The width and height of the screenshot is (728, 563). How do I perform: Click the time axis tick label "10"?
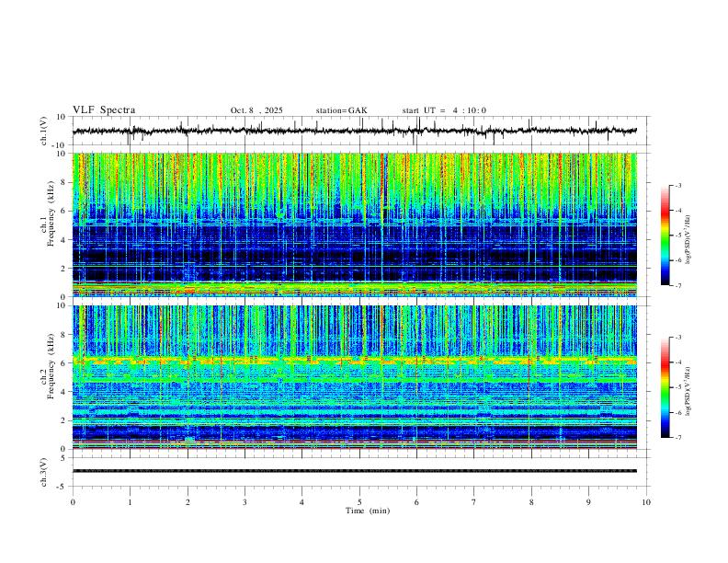coord(646,502)
